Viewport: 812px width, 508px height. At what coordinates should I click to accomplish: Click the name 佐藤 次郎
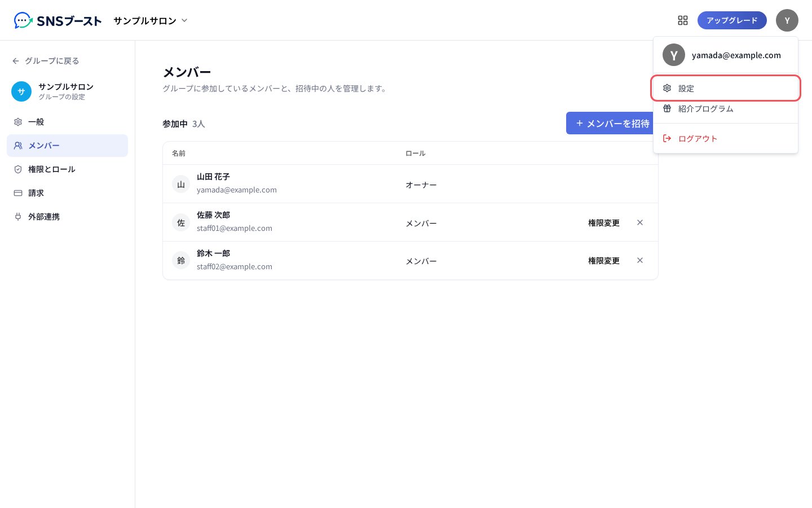click(x=213, y=215)
